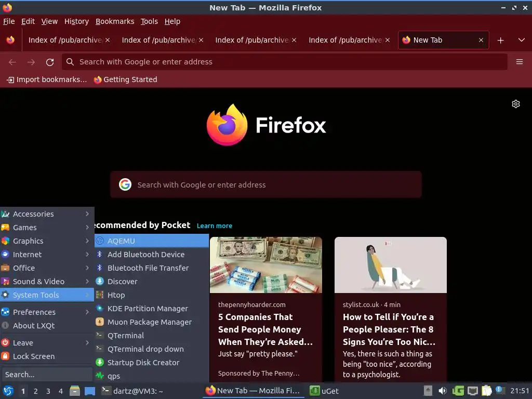532x399 pixels.
Task: Click the start menu Search field
Action: (46, 375)
